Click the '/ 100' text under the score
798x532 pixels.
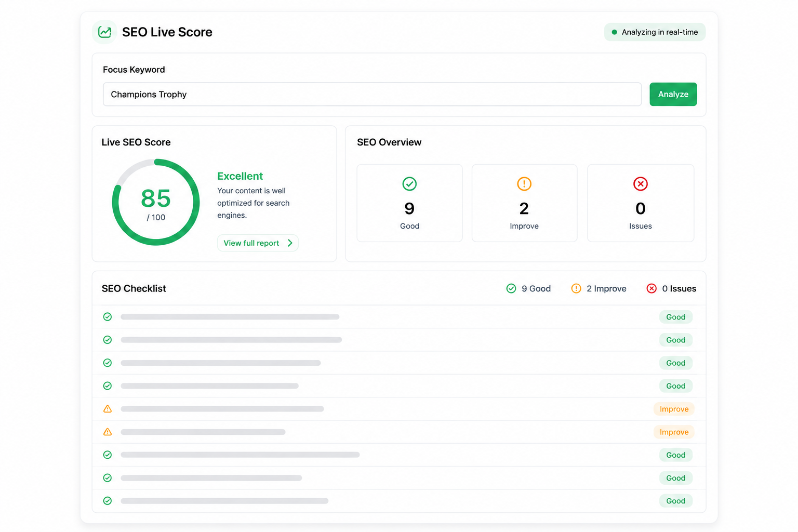pyautogui.click(x=156, y=218)
